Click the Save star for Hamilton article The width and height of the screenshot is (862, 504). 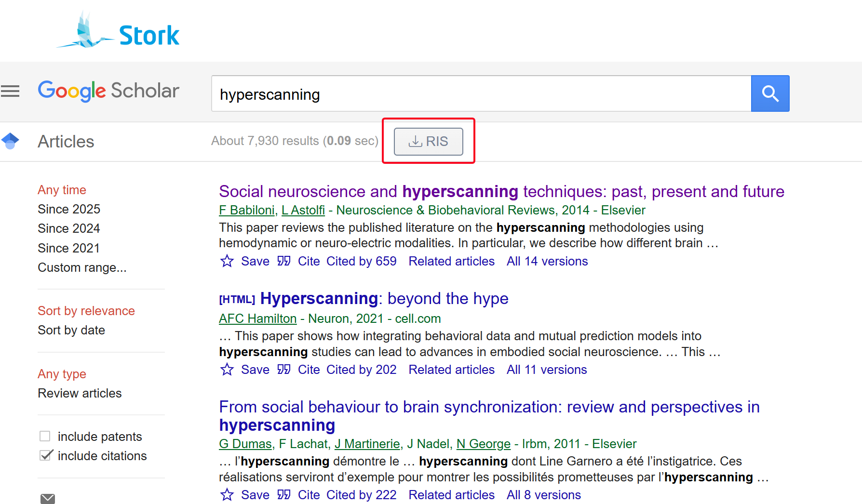(227, 370)
